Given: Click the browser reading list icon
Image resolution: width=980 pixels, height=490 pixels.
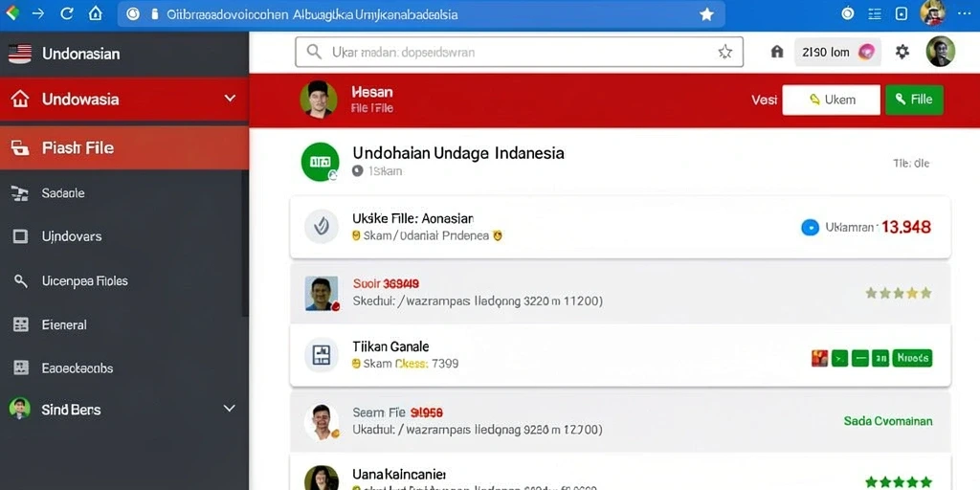Looking at the screenshot, I should 875,13.
